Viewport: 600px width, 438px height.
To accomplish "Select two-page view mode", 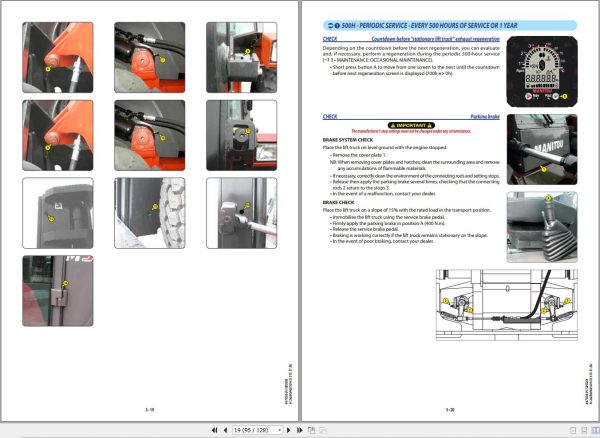I will [595, 431].
